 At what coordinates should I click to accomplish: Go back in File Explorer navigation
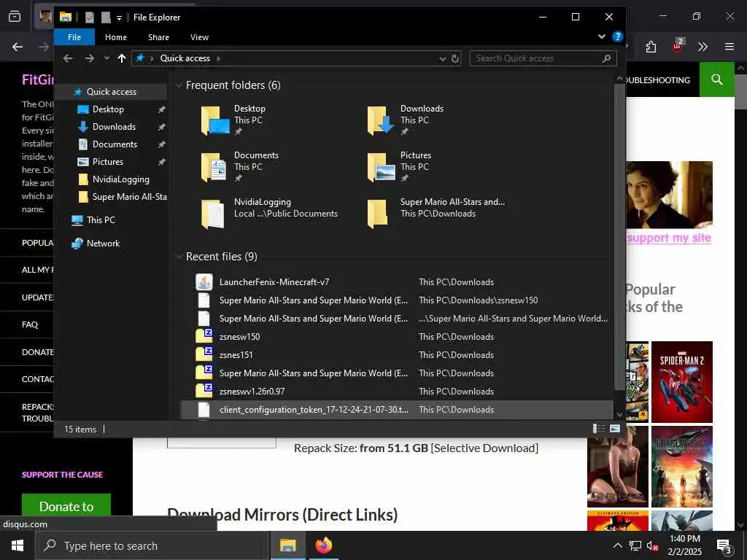68,58
